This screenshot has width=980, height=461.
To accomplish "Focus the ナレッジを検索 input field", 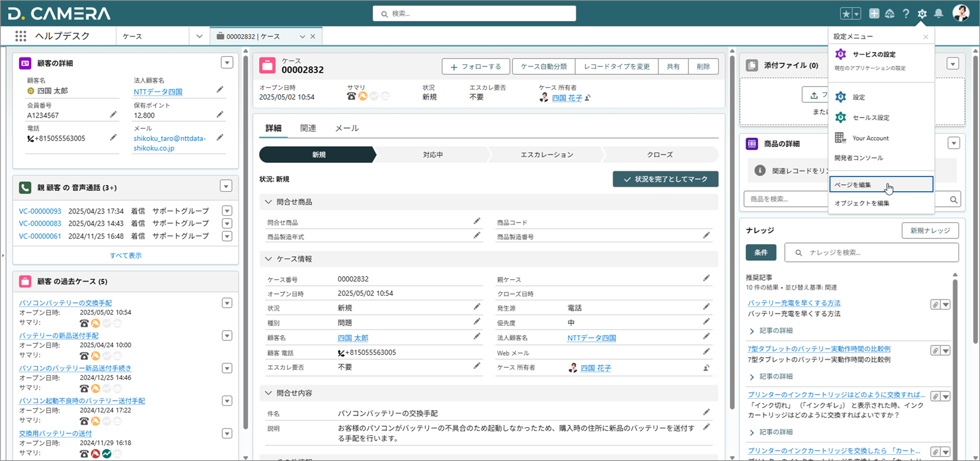I will [x=871, y=252].
